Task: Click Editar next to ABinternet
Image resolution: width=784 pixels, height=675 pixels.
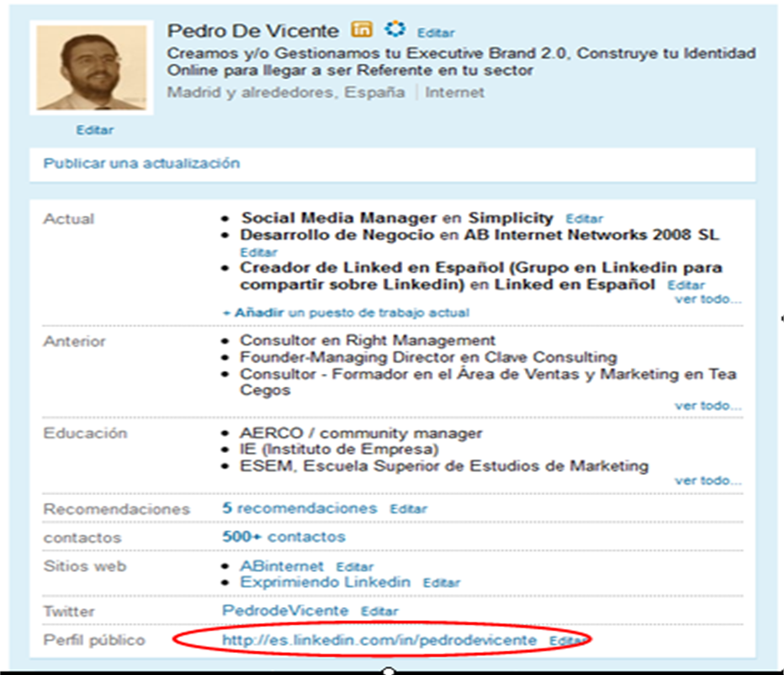Action: (354, 567)
